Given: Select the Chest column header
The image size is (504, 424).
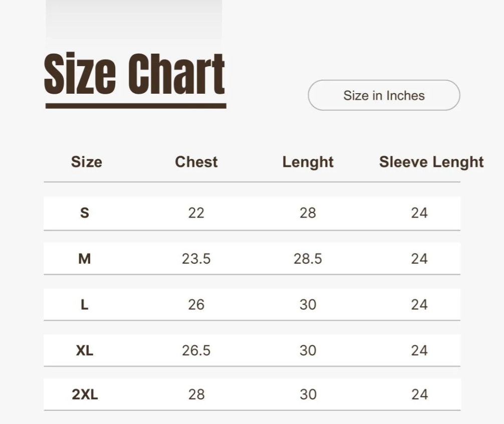Looking at the screenshot, I should point(196,162).
